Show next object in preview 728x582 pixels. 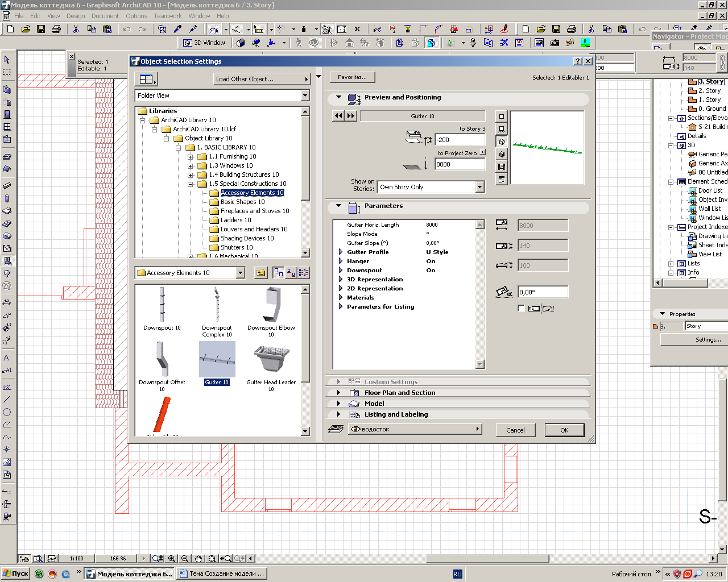tap(351, 116)
